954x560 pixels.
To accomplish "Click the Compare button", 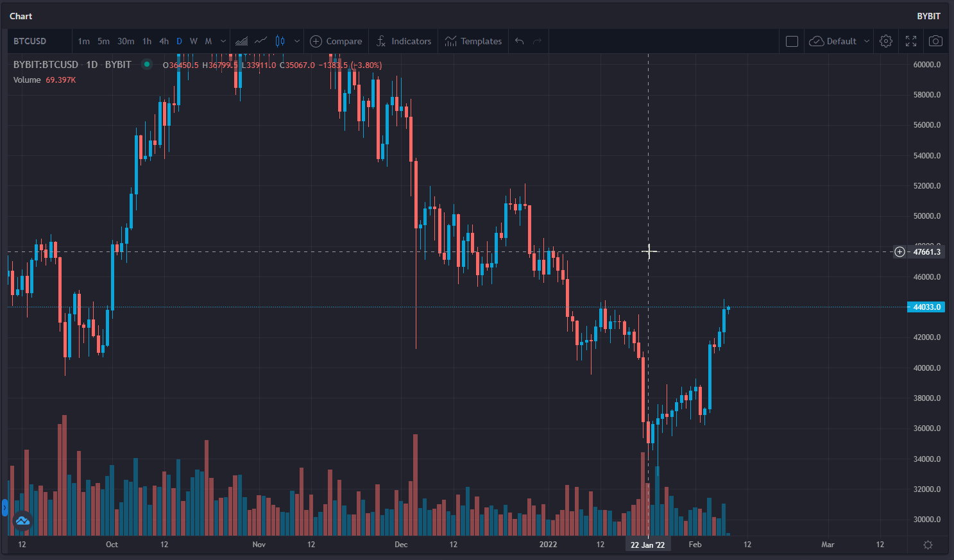I will [x=336, y=41].
